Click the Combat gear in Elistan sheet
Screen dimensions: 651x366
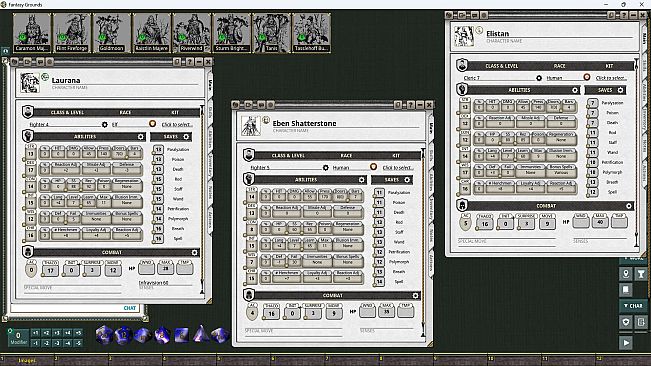tap(629, 206)
